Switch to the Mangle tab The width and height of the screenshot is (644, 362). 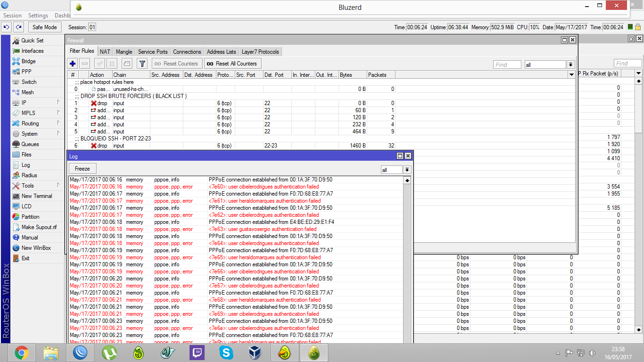point(124,52)
